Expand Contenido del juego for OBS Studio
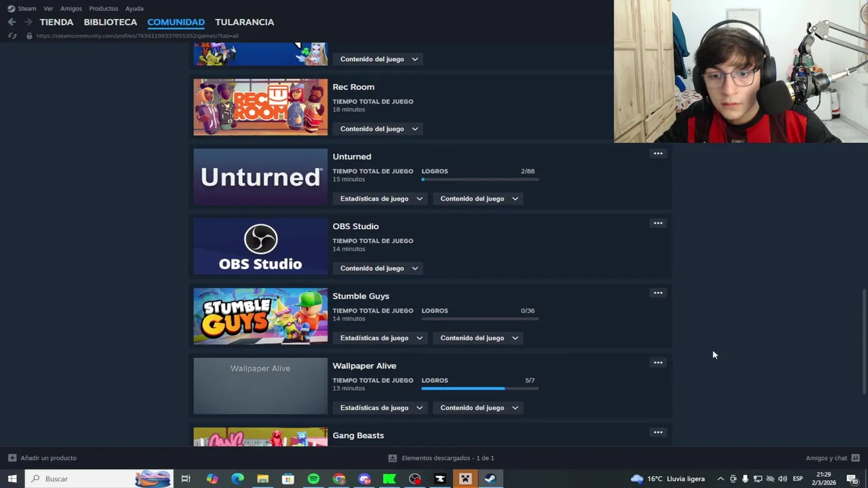This screenshot has height=488, width=868. click(379, 268)
